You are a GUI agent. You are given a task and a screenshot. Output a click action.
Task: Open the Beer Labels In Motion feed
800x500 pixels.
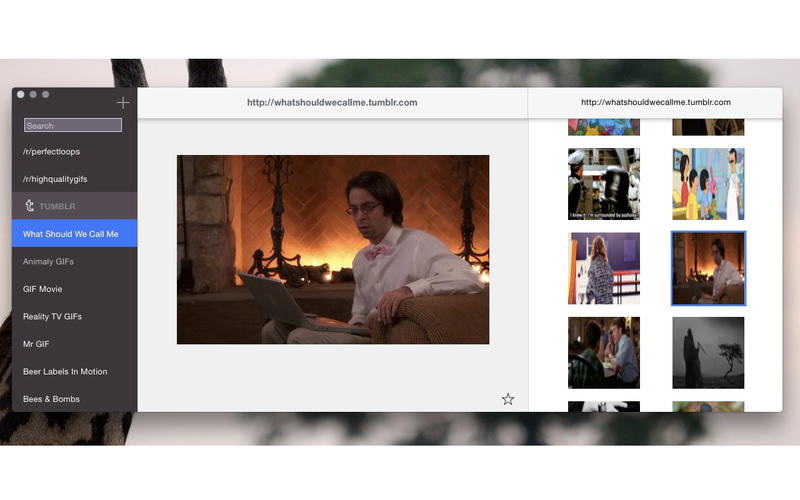click(x=65, y=372)
